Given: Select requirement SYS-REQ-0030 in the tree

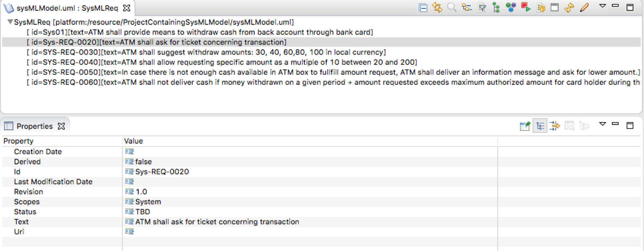Looking at the screenshot, I should (206, 52).
